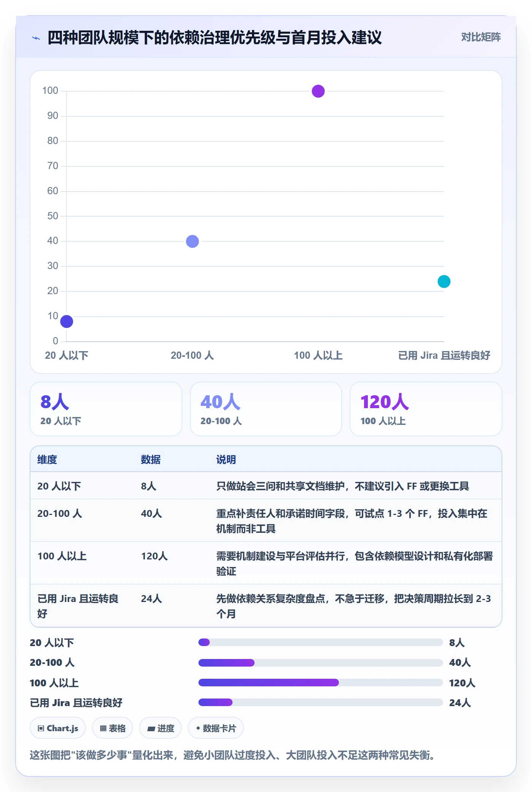Click the 120人 data card
The width and height of the screenshot is (532, 792).
(426, 409)
